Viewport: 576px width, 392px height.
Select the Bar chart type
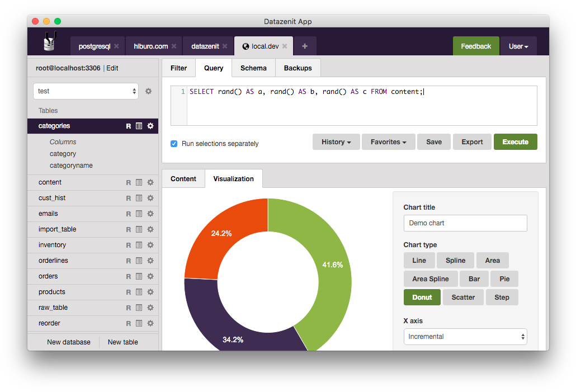474,278
